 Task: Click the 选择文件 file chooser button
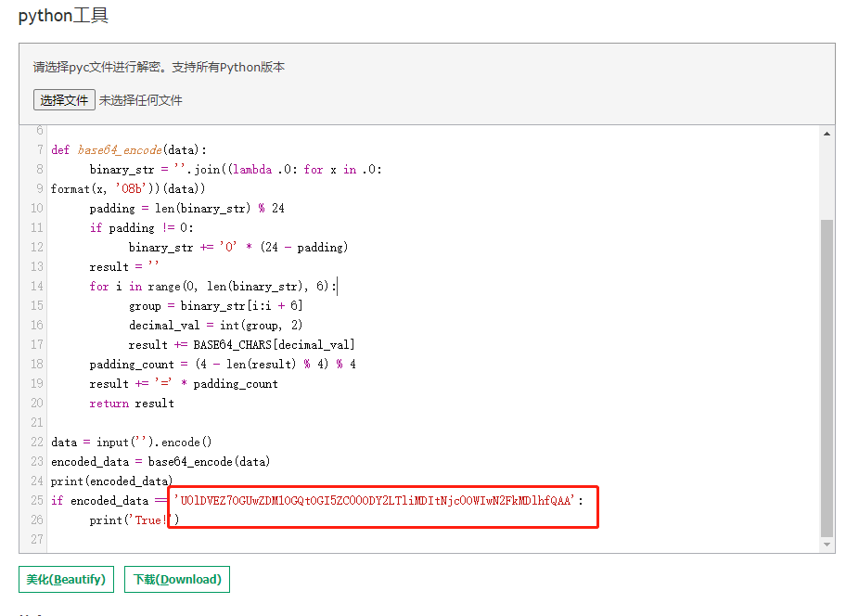[64, 100]
